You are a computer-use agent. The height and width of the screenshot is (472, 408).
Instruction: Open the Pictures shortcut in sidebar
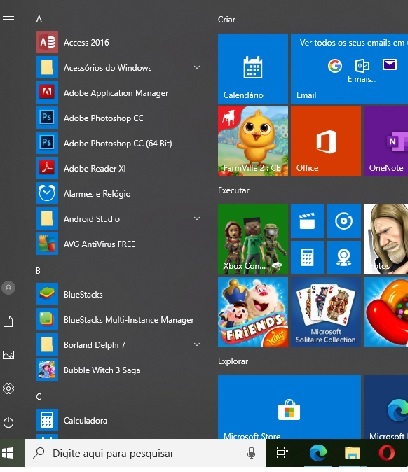click(8, 355)
